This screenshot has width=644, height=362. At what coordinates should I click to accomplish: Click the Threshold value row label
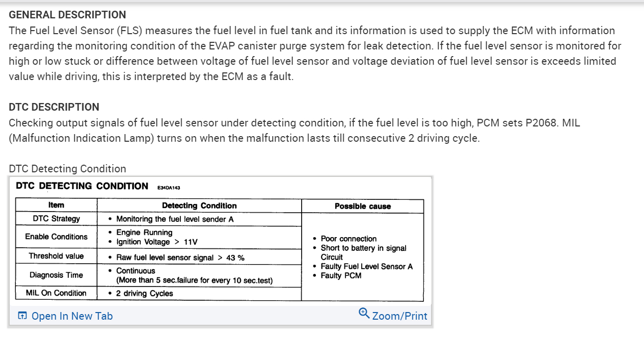tap(56, 256)
